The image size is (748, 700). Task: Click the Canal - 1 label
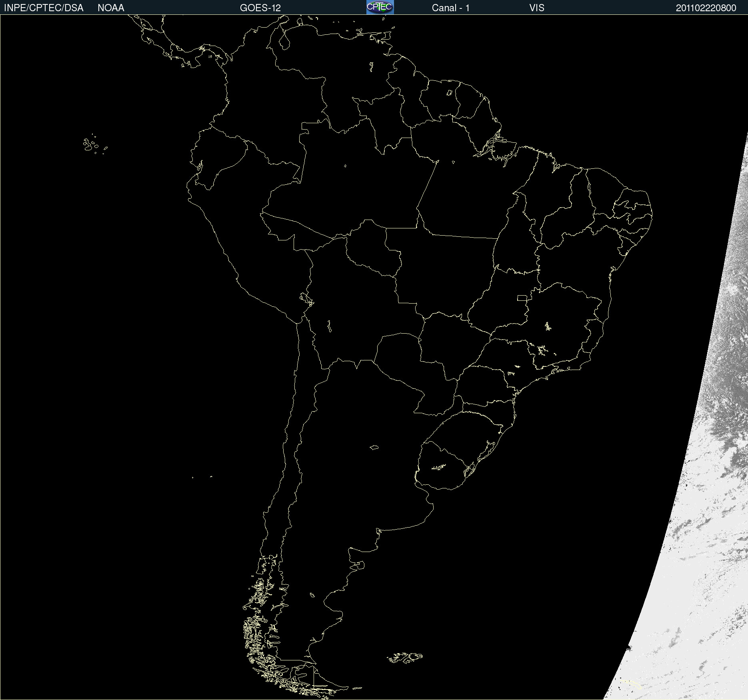[x=451, y=8]
